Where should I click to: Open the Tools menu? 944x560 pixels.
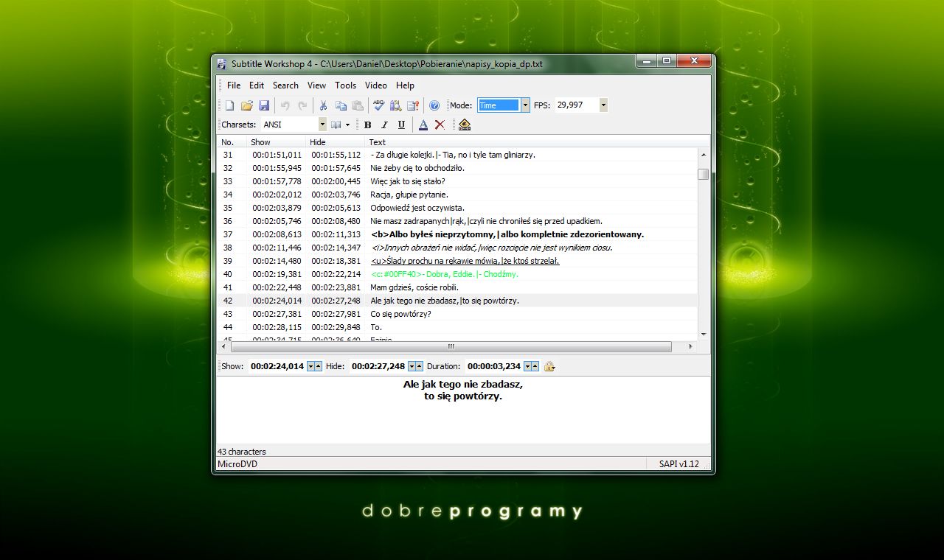pyautogui.click(x=345, y=85)
